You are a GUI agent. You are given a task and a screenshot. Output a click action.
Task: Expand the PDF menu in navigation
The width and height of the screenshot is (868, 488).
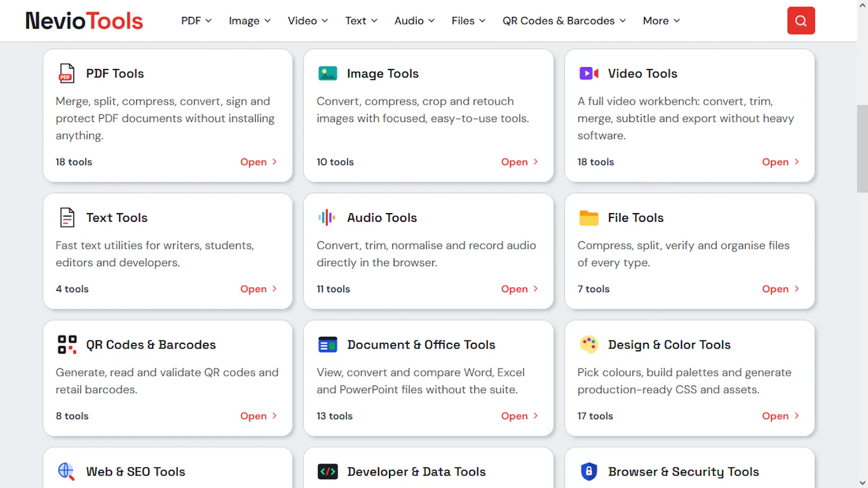coord(196,21)
